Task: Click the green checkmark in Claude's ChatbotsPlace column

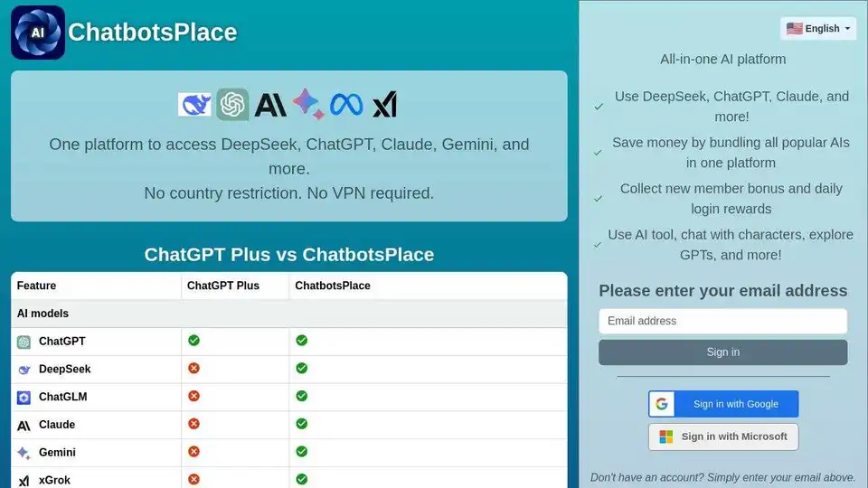Action: coord(301,424)
